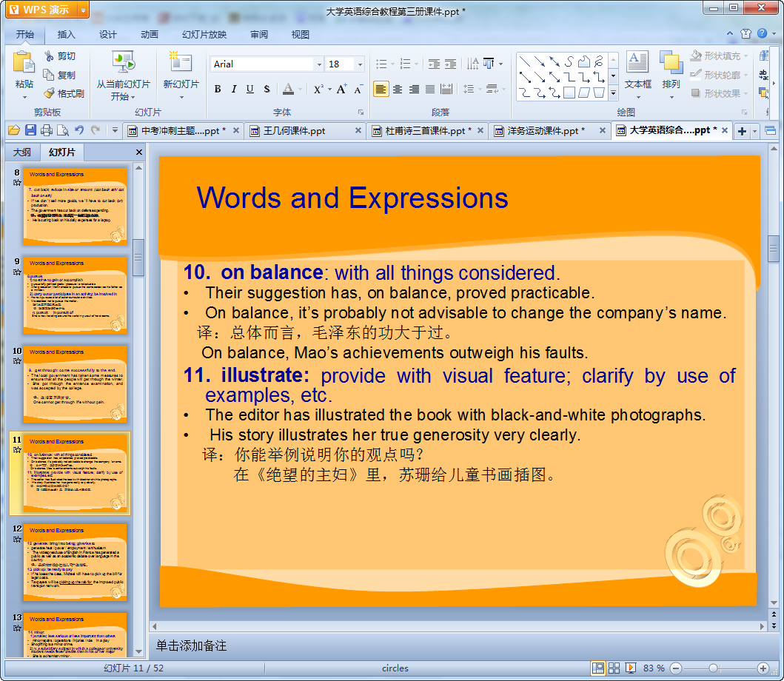Decrease paragraph indent icon

point(434,64)
